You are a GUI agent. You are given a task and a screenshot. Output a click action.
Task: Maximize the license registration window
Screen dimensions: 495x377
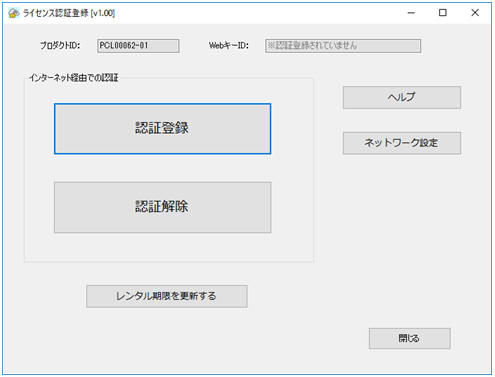tap(443, 13)
